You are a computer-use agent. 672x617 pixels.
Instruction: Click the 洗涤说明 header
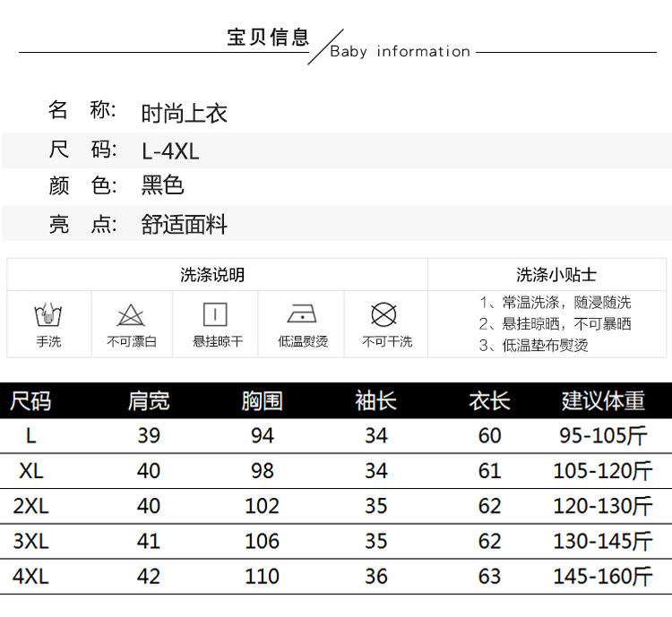click(212, 275)
